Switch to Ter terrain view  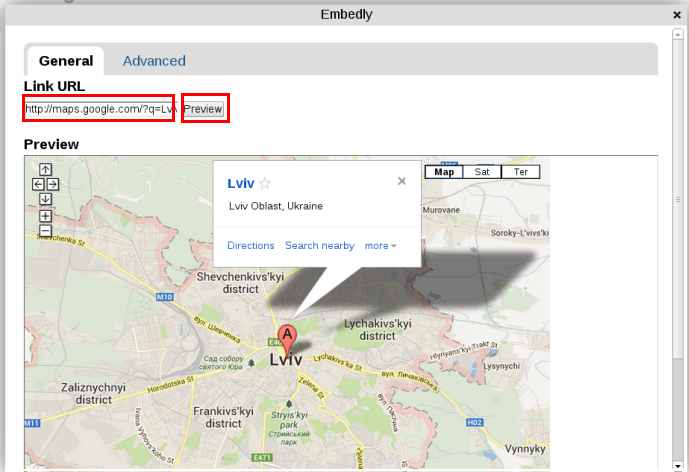click(521, 172)
